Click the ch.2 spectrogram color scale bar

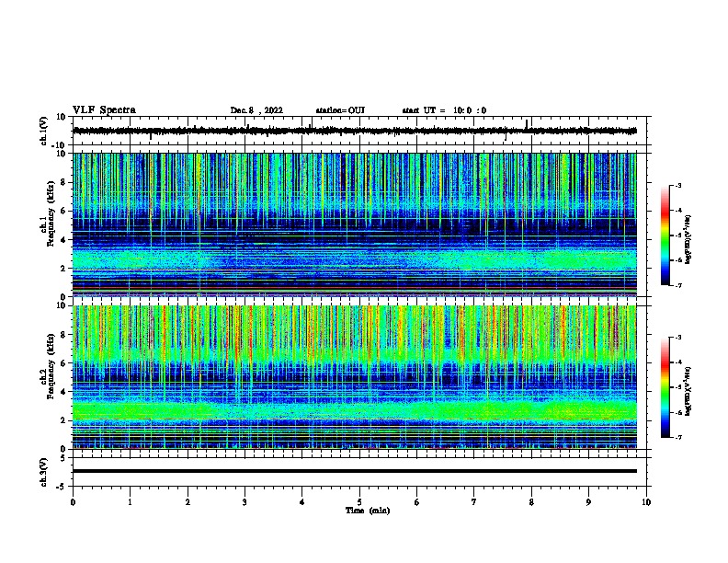665,387
